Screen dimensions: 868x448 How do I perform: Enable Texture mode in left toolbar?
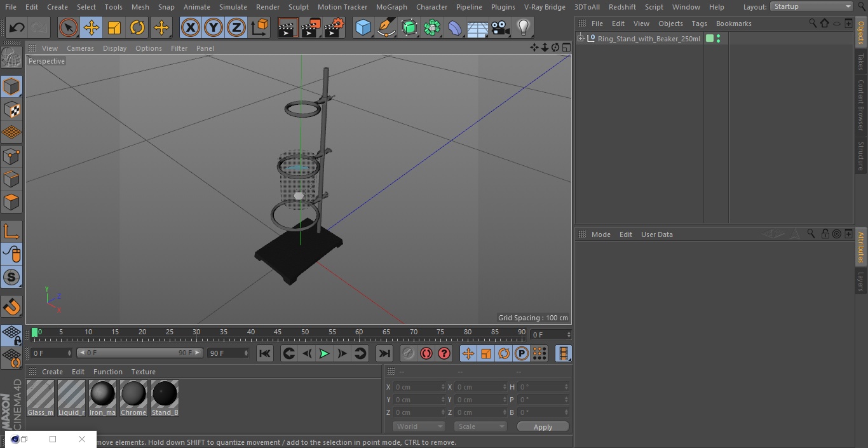[x=11, y=110]
